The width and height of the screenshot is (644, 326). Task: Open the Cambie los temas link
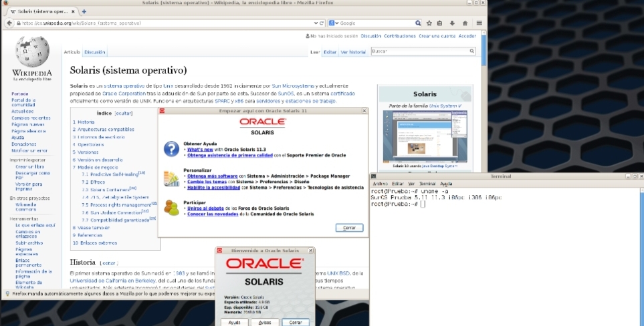click(207, 182)
